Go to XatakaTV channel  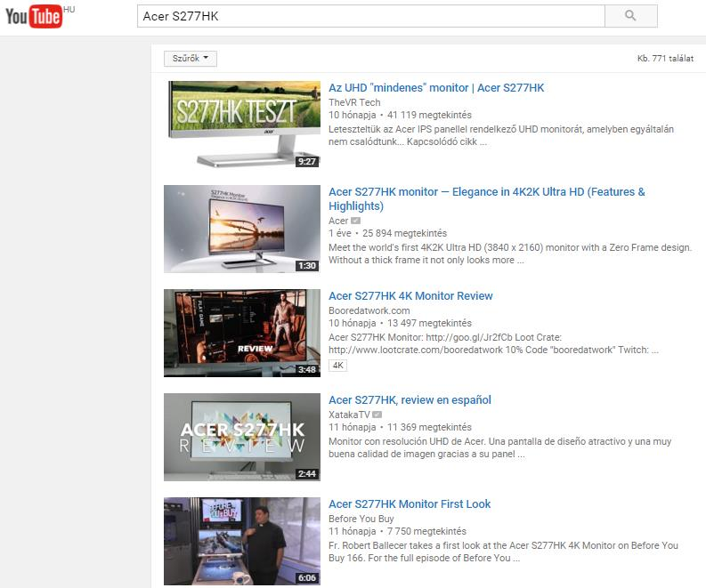click(349, 415)
